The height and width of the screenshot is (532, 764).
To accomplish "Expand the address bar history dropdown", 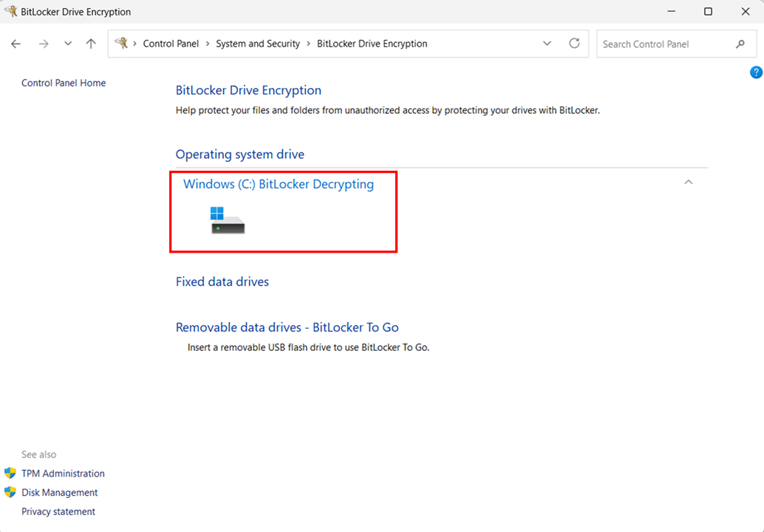I will point(548,44).
